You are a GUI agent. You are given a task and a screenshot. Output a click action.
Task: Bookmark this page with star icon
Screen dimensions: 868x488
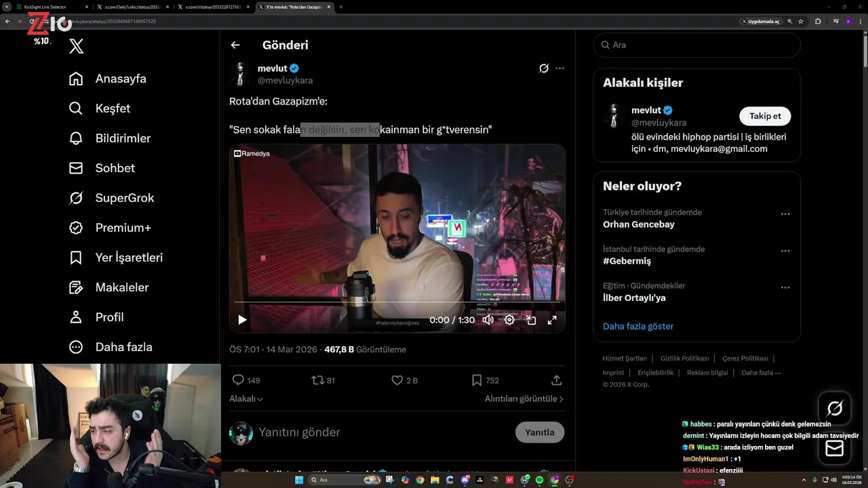801,22
